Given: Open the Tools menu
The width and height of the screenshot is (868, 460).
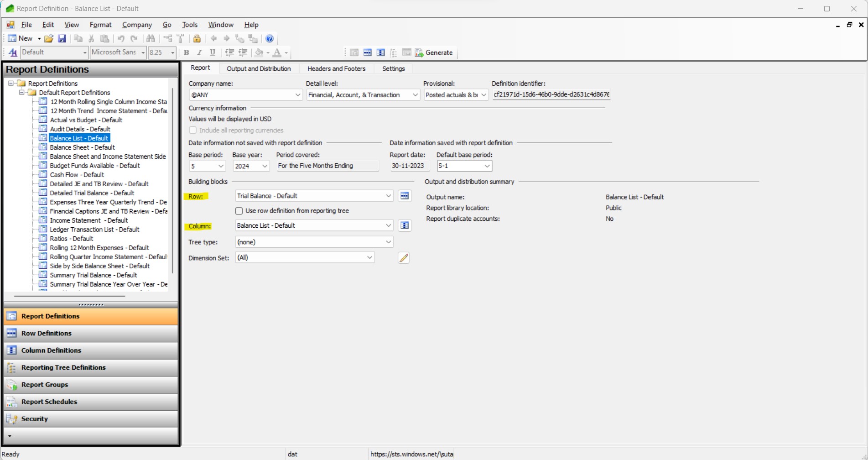Looking at the screenshot, I should [189, 25].
